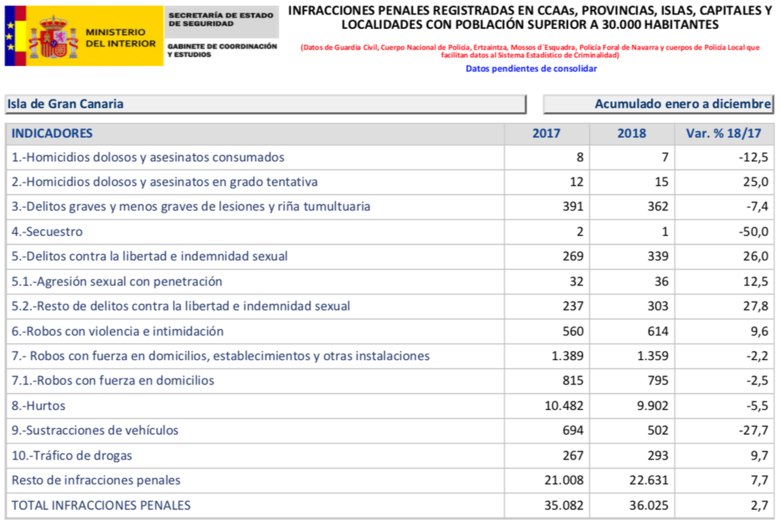The height and width of the screenshot is (523, 780).
Task: Select the 9.-Sustracciones de vehículos row label
Action: click(x=94, y=430)
